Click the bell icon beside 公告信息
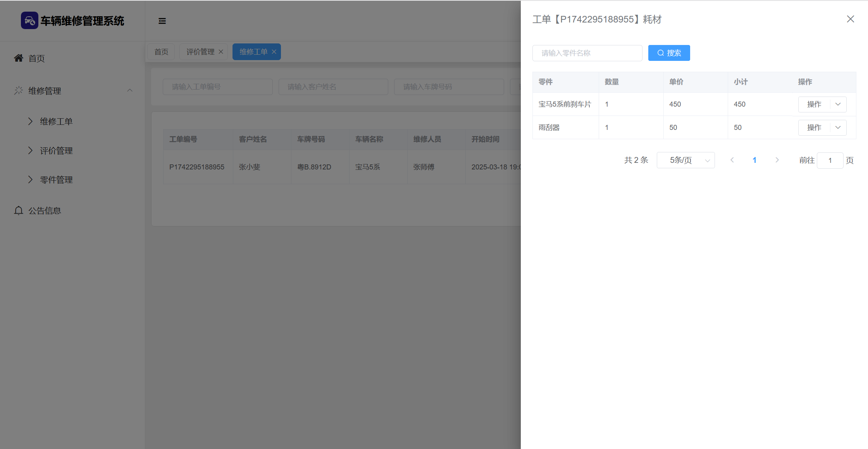The image size is (868, 449). (19, 211)
